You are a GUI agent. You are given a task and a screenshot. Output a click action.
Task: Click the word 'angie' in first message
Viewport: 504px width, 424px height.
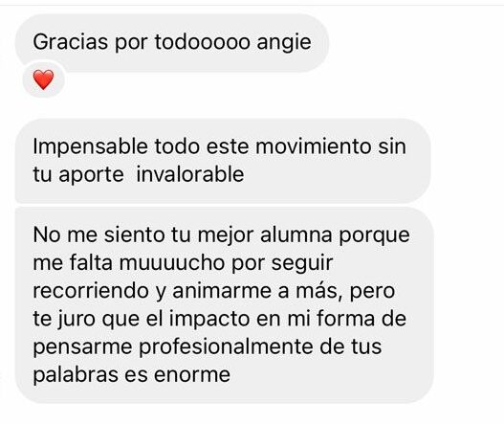[x=284, y=43]
